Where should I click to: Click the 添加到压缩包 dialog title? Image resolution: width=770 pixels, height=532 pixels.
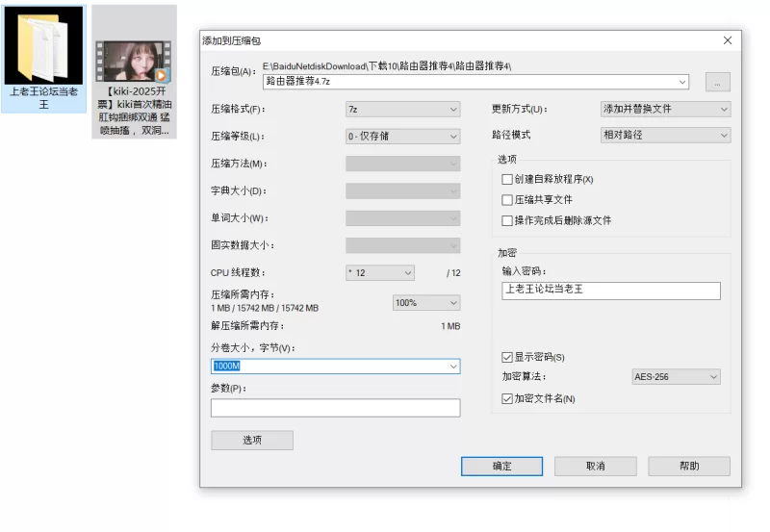(232, 40)
